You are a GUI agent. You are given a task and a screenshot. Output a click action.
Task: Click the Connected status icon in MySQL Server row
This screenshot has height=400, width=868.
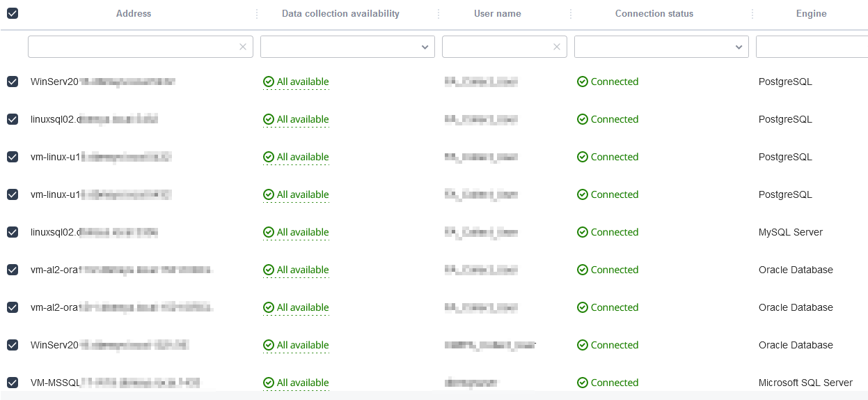583,232
